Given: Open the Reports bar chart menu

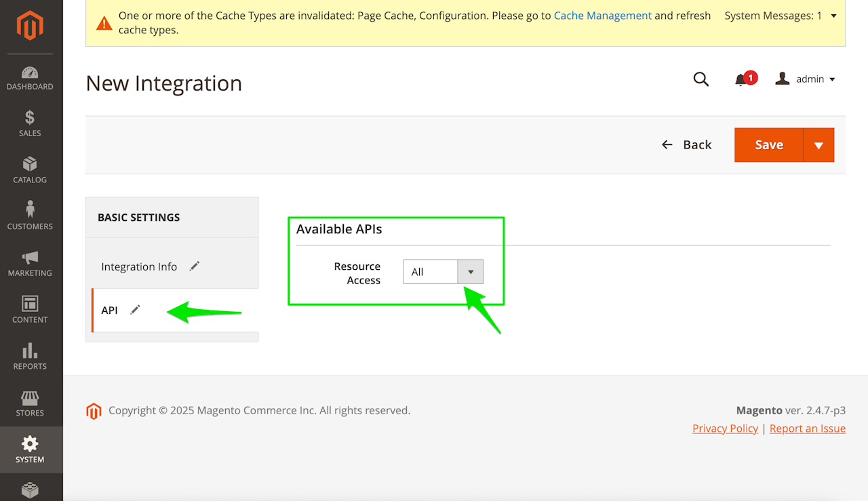Looking at the screenshot, I should click(x=30, y=357).
